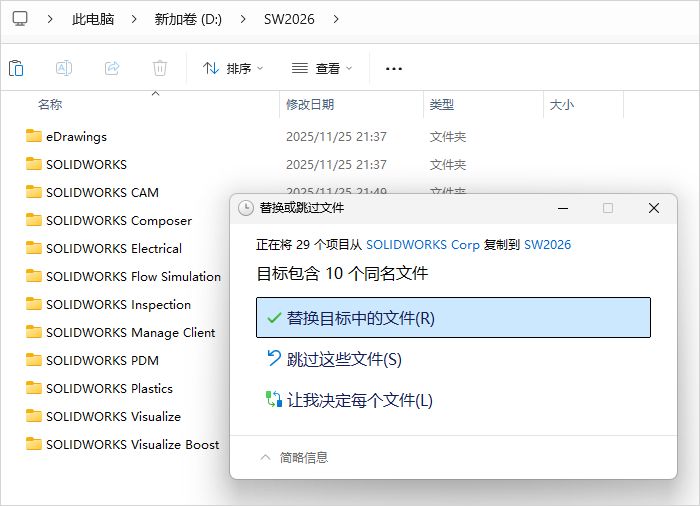
Task: Choose 让我决定每个文件(L)
Action: (x=359, y=400)
